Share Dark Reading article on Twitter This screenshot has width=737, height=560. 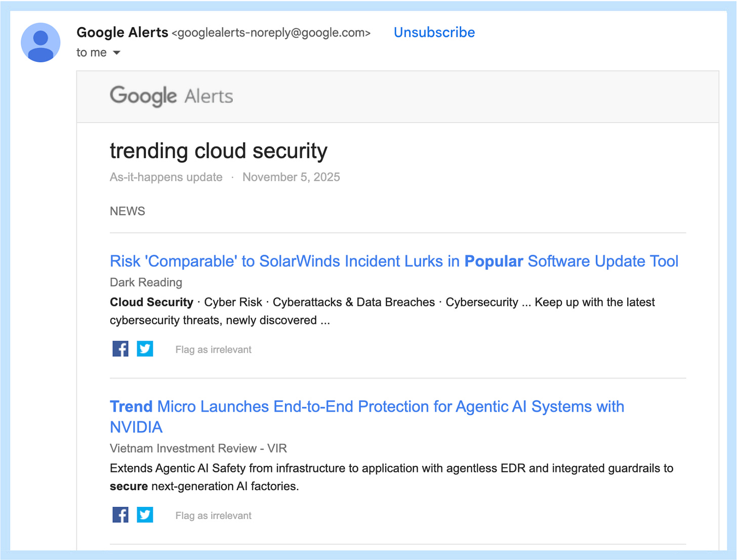tap(145, 349)
